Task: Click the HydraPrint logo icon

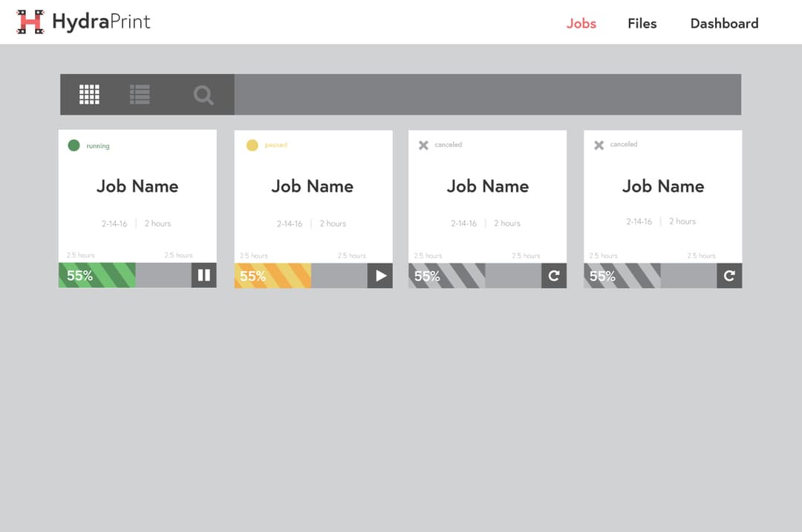Action: pos(30,22)
